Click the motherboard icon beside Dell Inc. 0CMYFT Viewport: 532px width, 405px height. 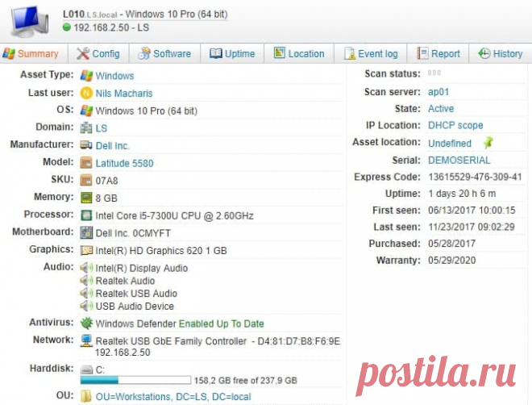[x=86, y=233]
